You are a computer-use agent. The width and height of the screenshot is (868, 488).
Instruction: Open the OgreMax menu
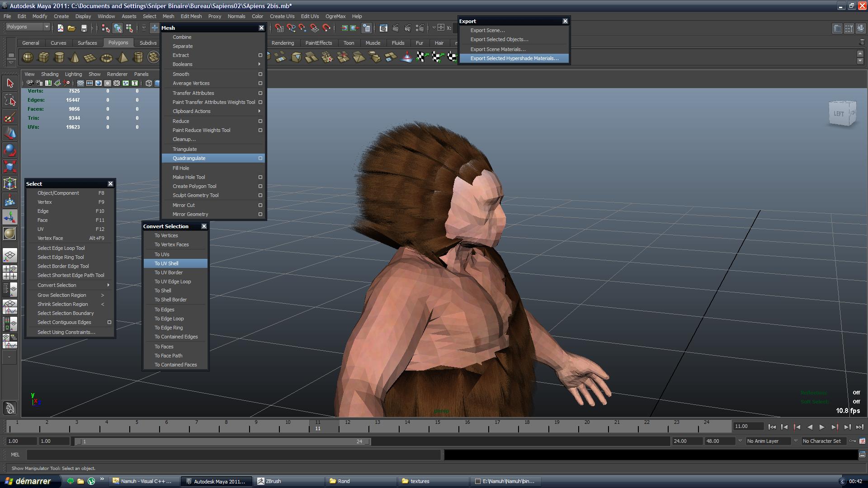coord(335,16)
